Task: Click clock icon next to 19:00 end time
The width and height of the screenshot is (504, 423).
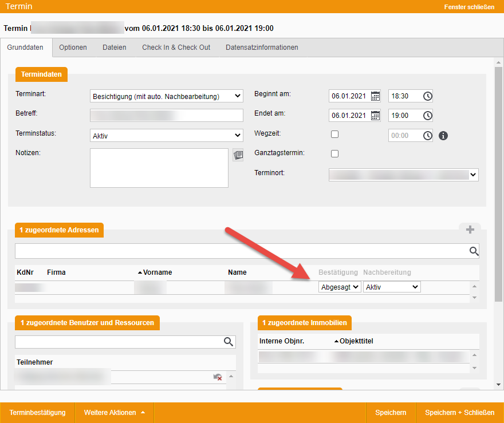Action: point(427,116)
